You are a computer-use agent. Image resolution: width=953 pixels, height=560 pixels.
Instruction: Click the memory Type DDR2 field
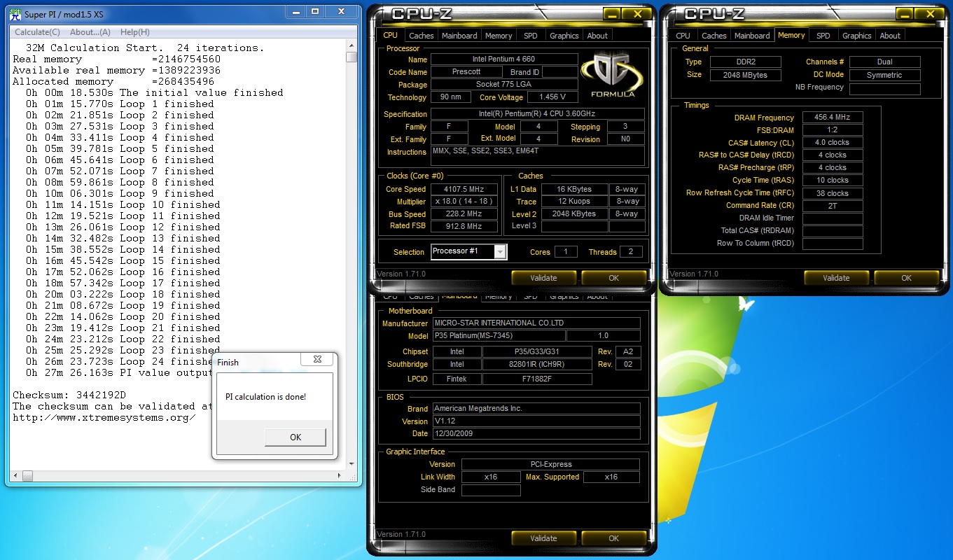746,62
